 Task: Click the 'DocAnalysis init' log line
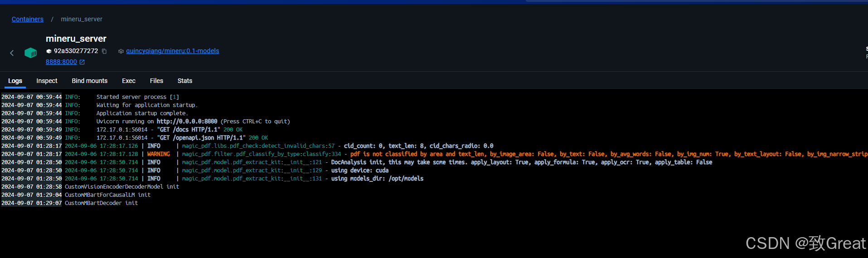(356, 162)
